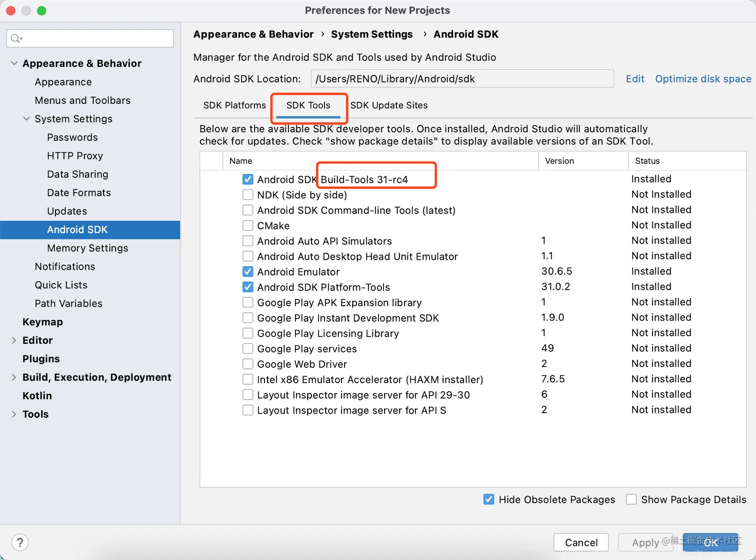Uncheck Android SDK Platform-Tools checkbox

[247, 287]
